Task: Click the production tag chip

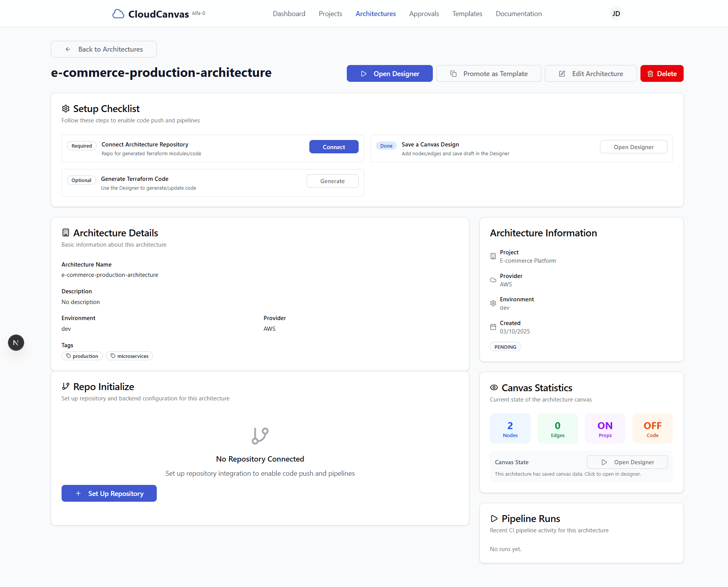Action: tap(82, 356)
